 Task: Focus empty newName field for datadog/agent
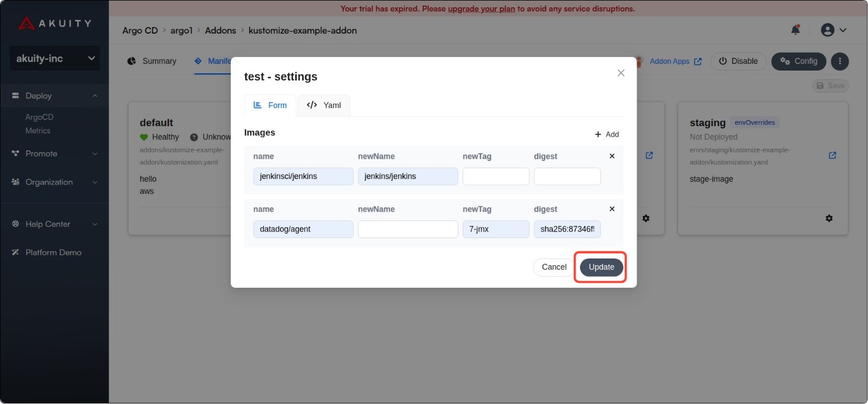pos(408,229)
